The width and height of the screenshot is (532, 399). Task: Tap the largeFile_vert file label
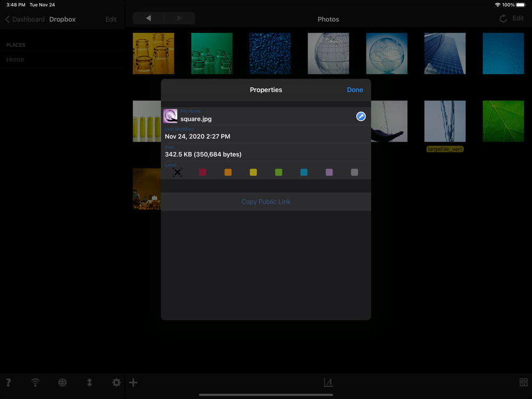(445, 149)
